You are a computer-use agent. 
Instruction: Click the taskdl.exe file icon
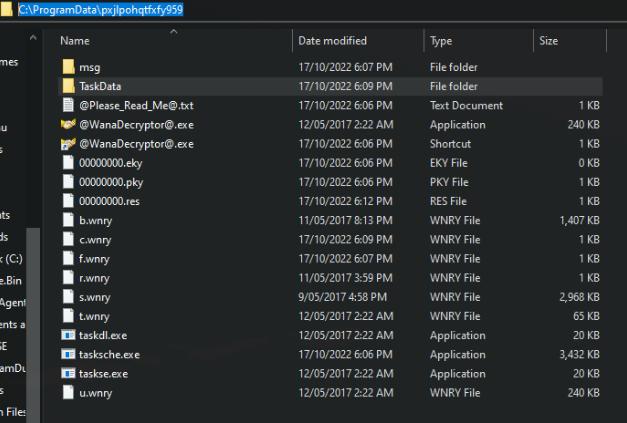[x=68, y=335]
